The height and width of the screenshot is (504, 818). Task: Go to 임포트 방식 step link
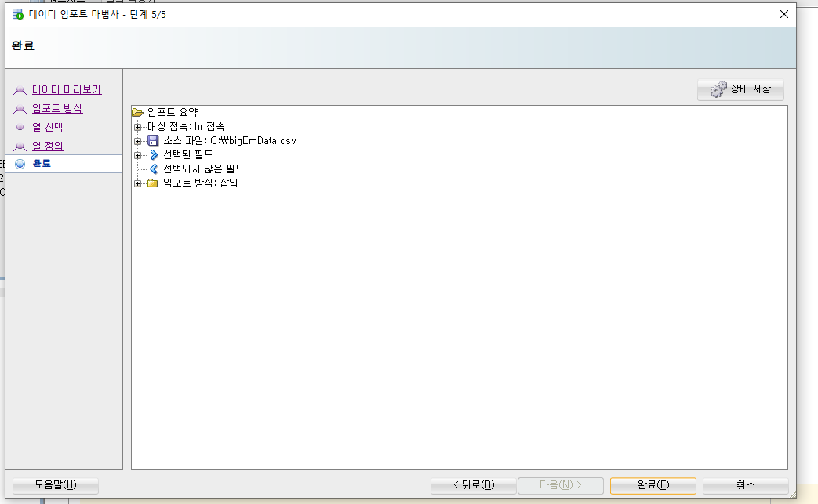tap(57, 108)
